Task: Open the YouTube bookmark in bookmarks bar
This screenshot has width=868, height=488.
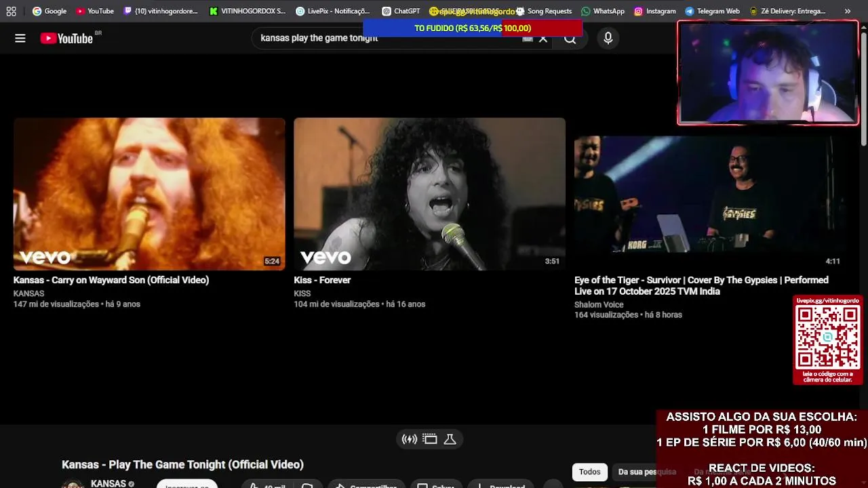Action: click(x=95, y=11)
